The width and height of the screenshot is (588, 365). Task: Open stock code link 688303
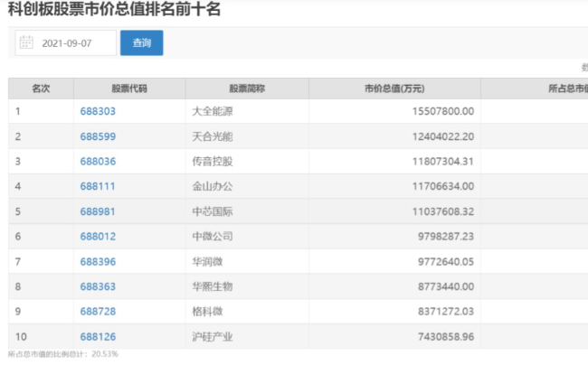click(98, 111)
